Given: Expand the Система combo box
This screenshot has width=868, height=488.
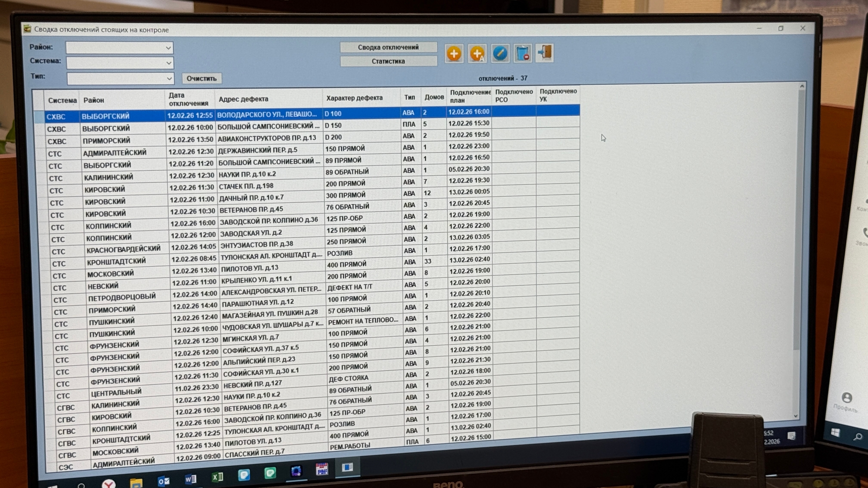Looking at the screenshot, I should (169, 63).
